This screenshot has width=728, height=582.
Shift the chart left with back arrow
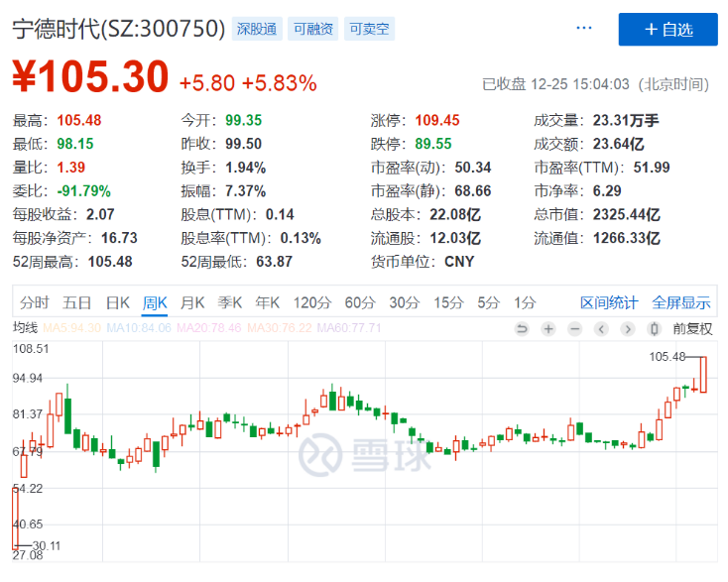[x=601, y=329]
